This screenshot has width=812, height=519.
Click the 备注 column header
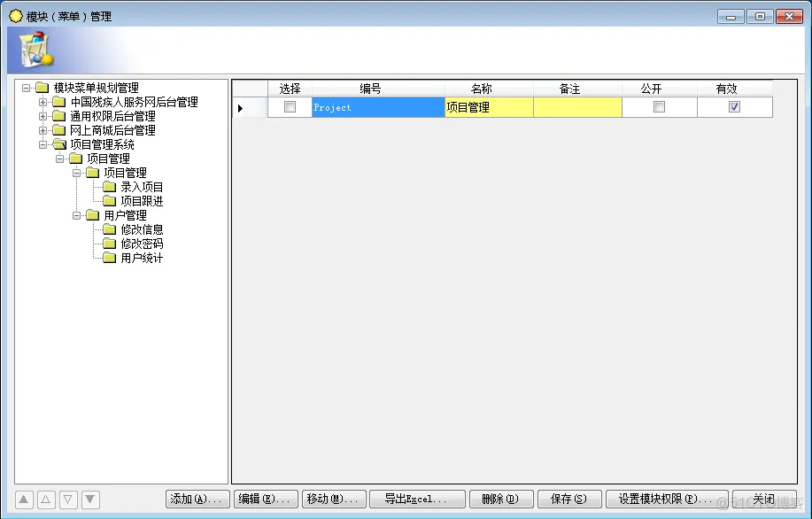coord(577,89)
